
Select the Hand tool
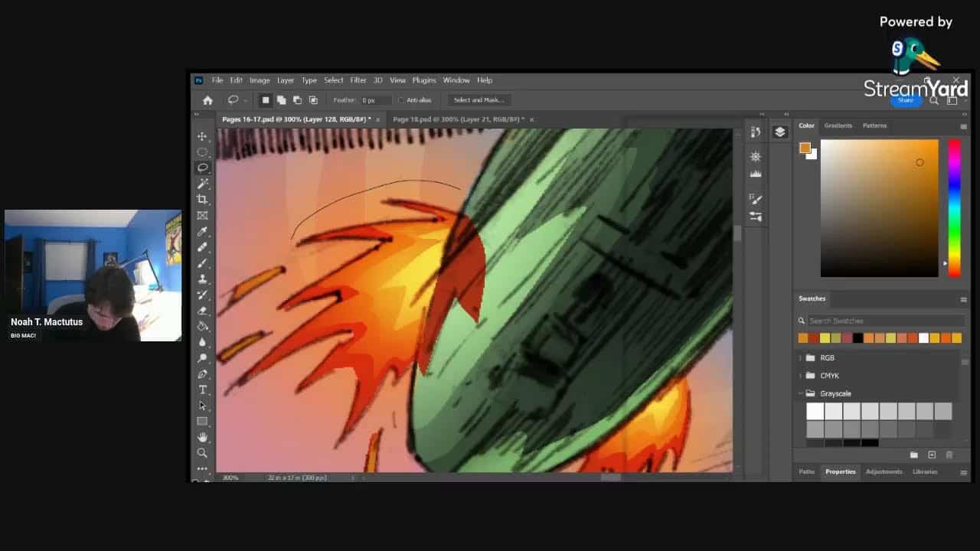202,437
